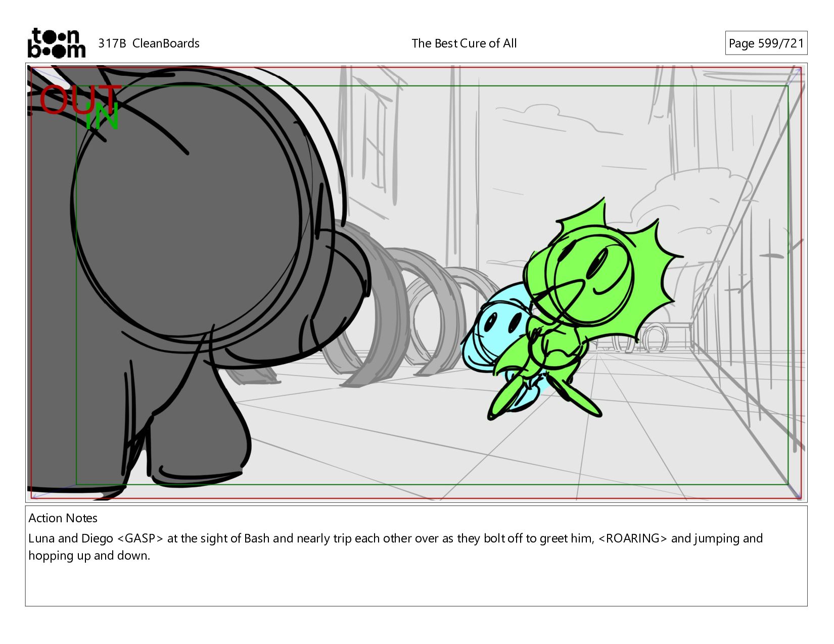Click the Toon Boom logo
Viewport: 834px width, 644px height.
56,43
